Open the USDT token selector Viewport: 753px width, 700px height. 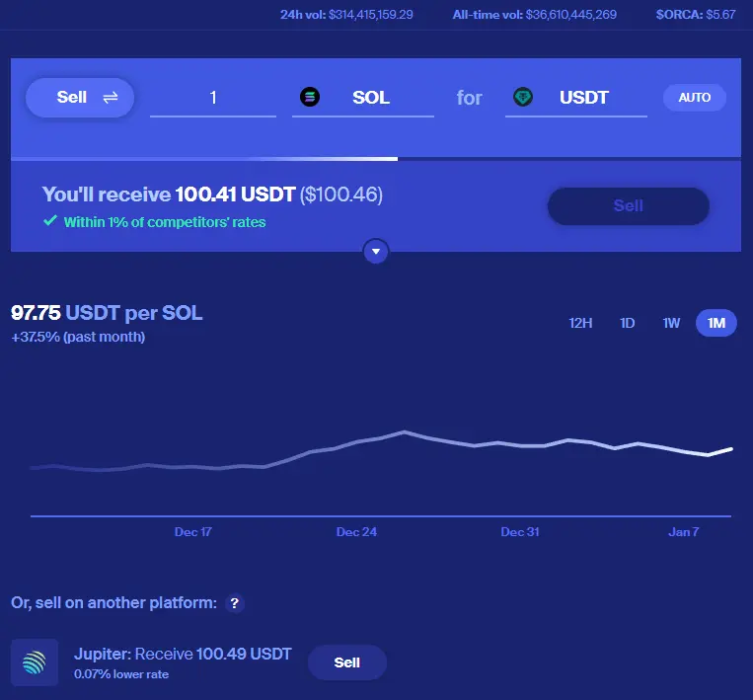pyautogui.click(x=576, y=99)
